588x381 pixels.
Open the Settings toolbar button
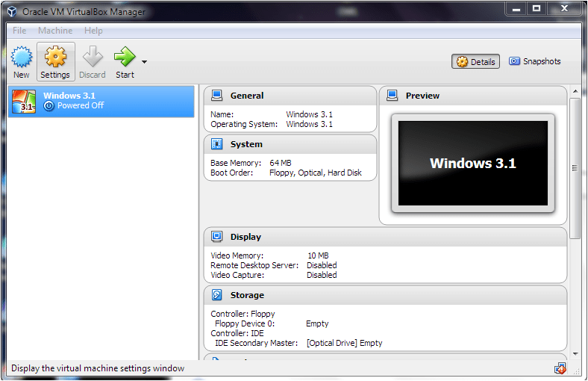pyautogui.click(x=55, y=61)
